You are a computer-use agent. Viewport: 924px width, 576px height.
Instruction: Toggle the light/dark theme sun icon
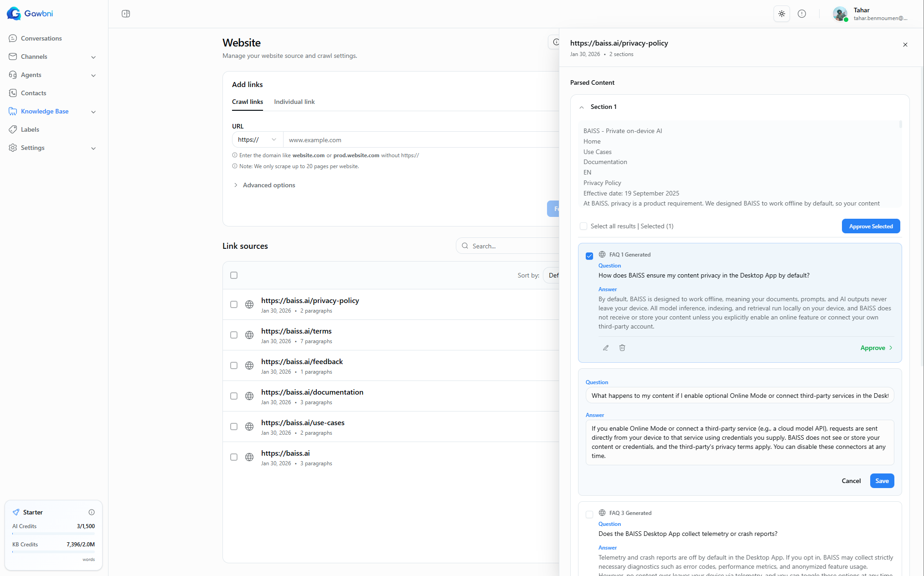tap(781, 14)
